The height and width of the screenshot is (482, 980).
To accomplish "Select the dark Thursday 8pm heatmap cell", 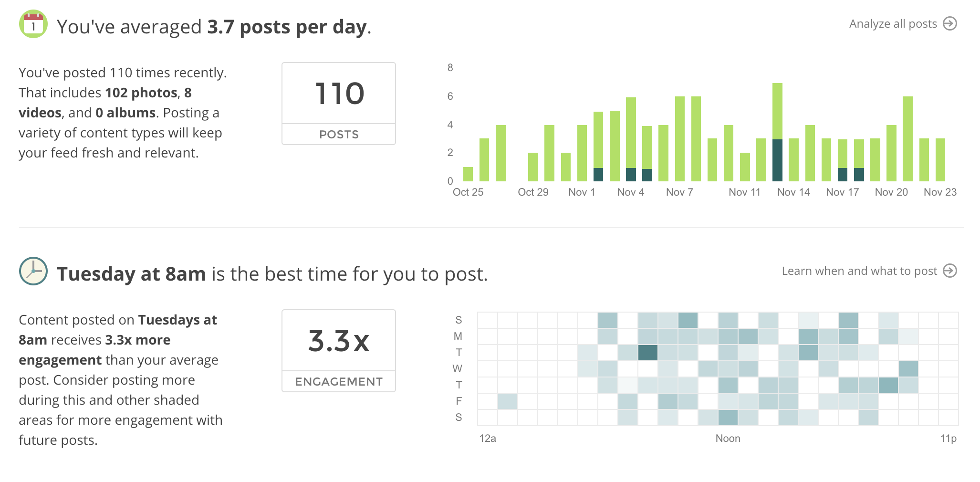I will coord(888,385).
